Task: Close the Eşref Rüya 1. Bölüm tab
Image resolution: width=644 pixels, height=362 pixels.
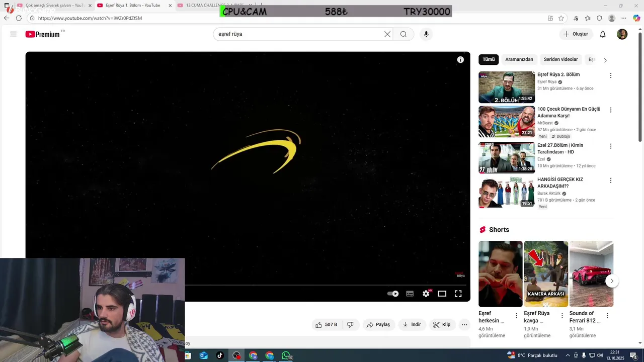Action: click(170, 6)
